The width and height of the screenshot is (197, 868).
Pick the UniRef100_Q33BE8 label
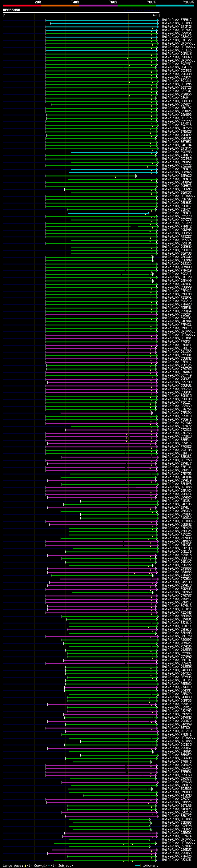[x=176, y=436]
